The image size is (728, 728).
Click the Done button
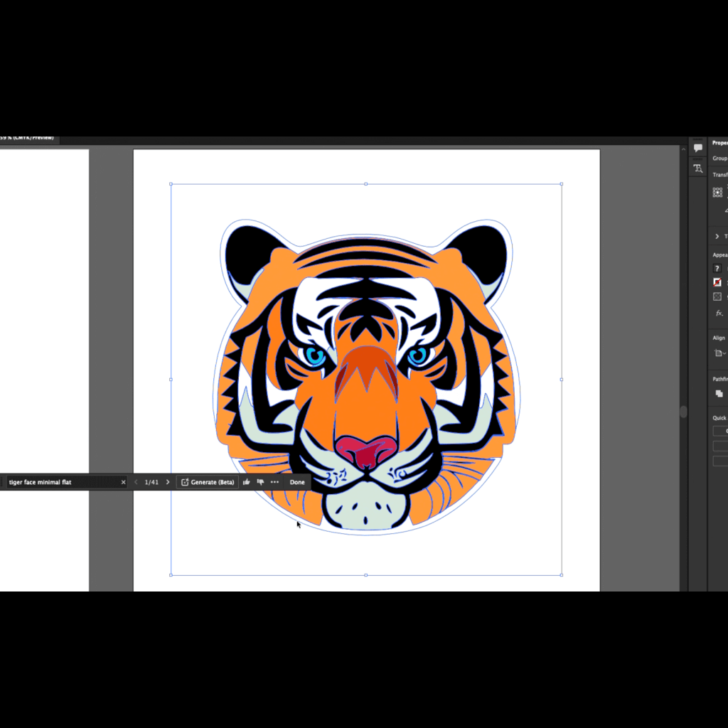point(297,482)
